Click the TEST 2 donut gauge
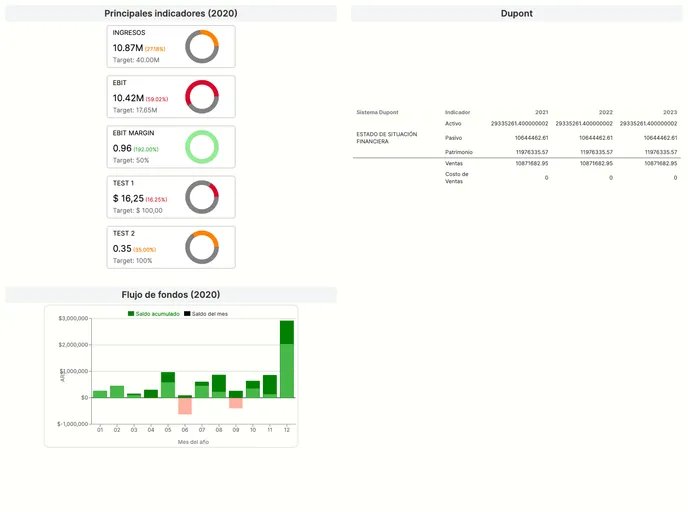688x512 pixels. (x=202, y=247)
